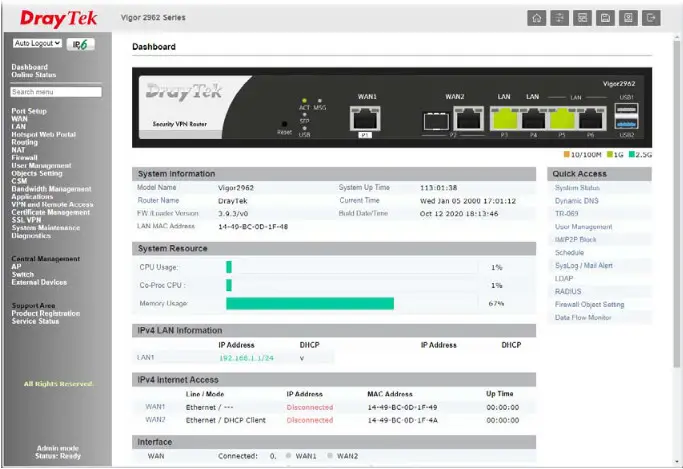
Task: Click the admin profile icon in top toolbar
Action: tap(628, 18)
